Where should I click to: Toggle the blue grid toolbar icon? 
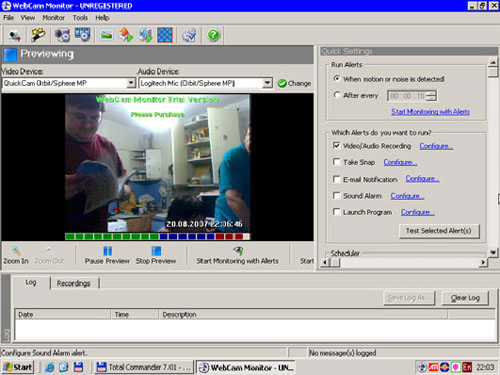165,35
